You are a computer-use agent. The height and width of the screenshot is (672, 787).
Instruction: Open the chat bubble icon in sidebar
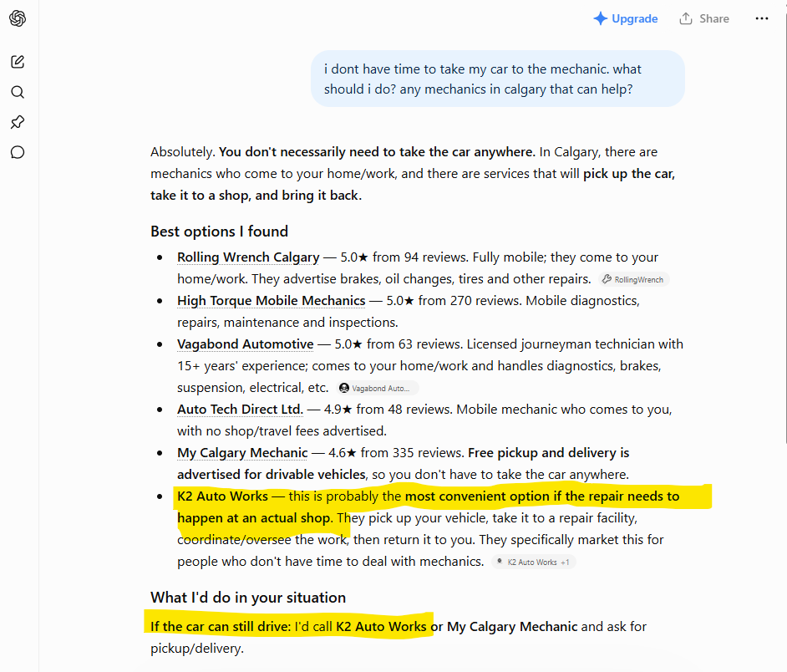pyautogui.click(x=18, y=152)
